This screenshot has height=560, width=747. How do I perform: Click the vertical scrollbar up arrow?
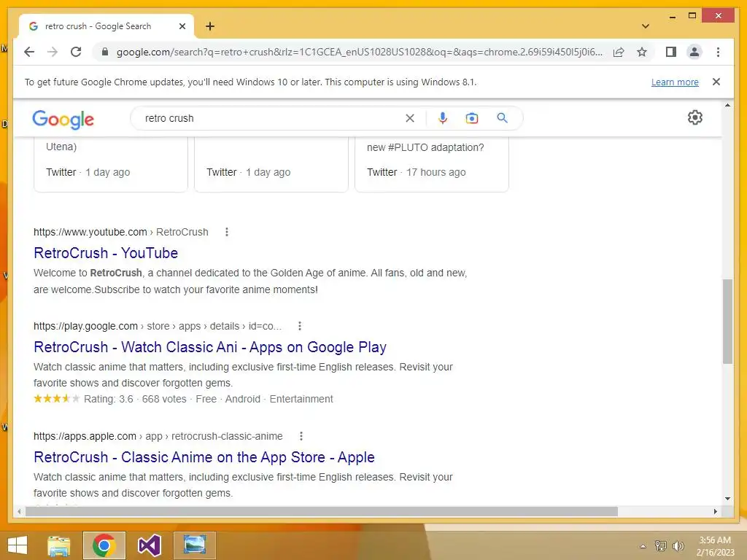pyautogui.click(x=727, y=105)
